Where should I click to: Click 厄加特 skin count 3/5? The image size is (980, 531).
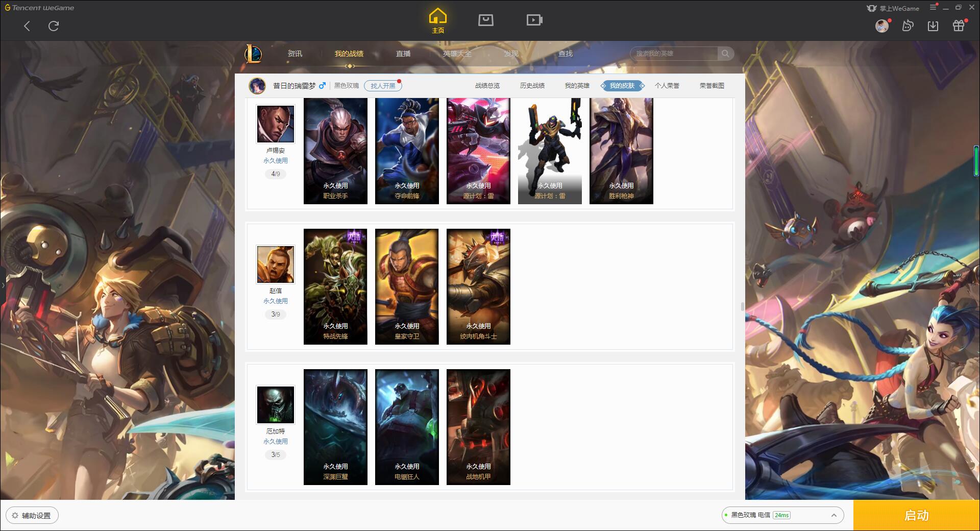click(x=276, y=455)
